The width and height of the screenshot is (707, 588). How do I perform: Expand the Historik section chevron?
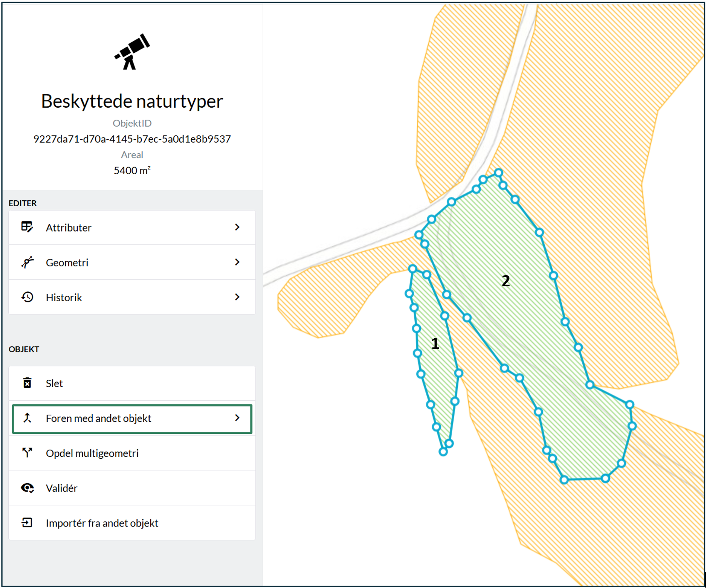237,297
